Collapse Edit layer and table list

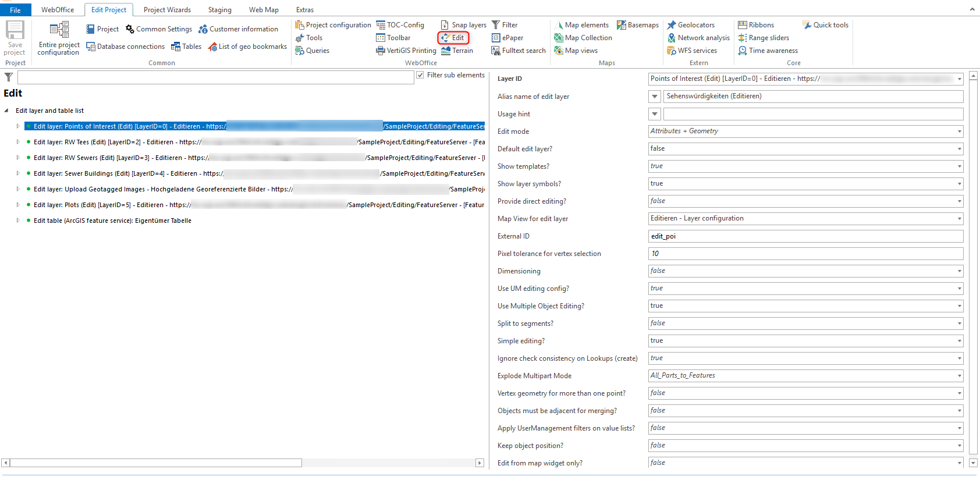pyautogui.click(x=6, y=111)
